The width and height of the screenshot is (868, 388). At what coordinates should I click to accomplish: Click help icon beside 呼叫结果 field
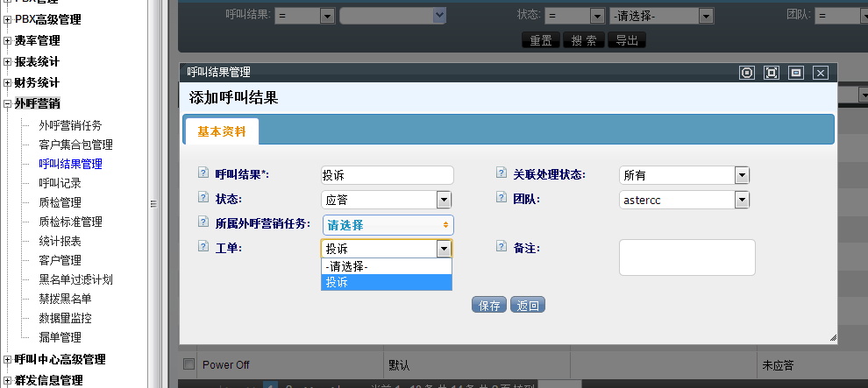(204, 173)
